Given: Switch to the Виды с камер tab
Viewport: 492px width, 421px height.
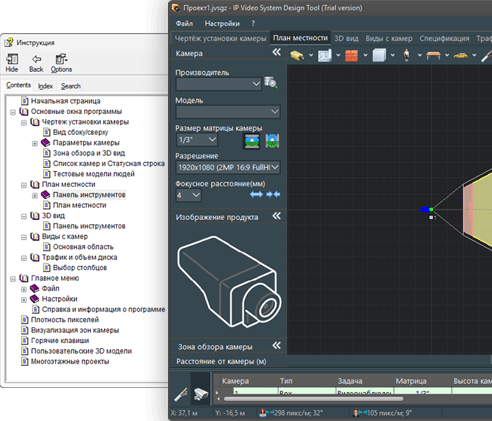Looking at the screenshot, I should pos(389,38).
